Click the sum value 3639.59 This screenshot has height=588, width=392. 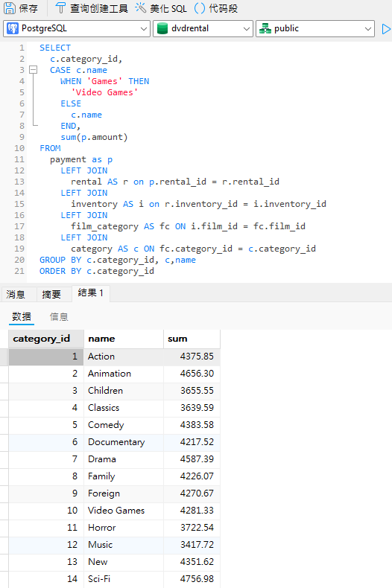[192, 408]
